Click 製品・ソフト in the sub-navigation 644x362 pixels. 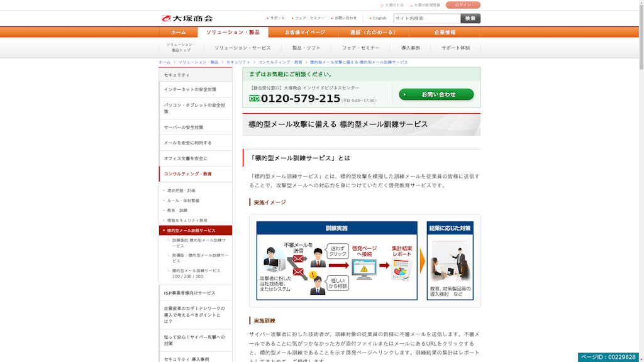[304, 47]
